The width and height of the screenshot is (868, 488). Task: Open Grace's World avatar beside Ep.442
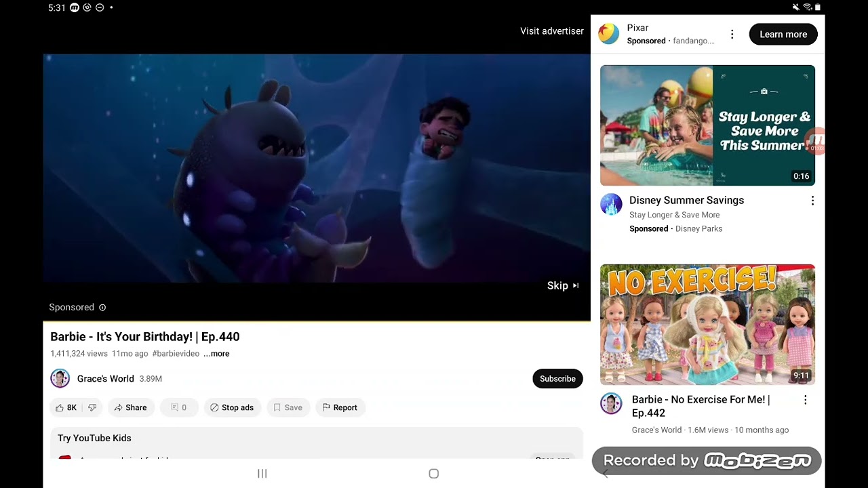tap(612, 404)
